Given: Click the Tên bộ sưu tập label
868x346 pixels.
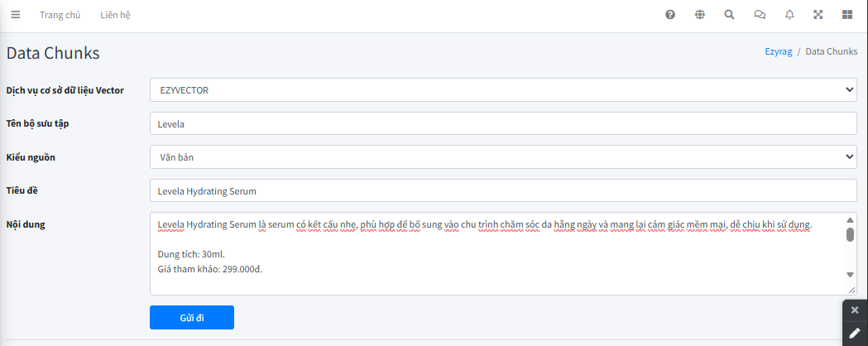Looking at the screenshot, I should click(x=37, y=123).
